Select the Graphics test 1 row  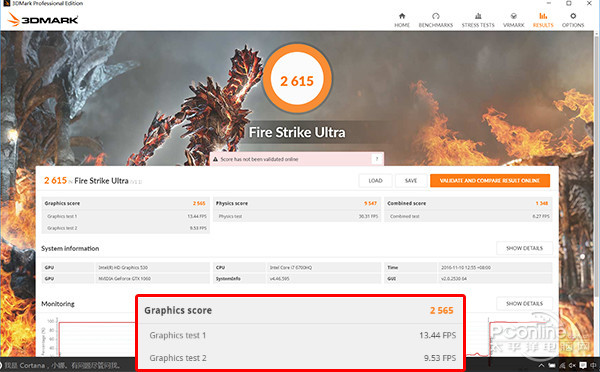point(125,216)
